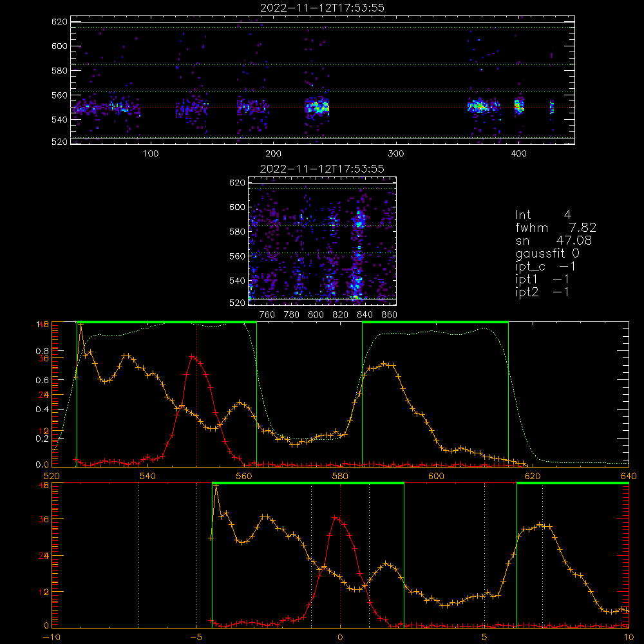
Task: Click the middle plot's 2022-11-12T17:53:55 title
Action: [x=322, y=169]
